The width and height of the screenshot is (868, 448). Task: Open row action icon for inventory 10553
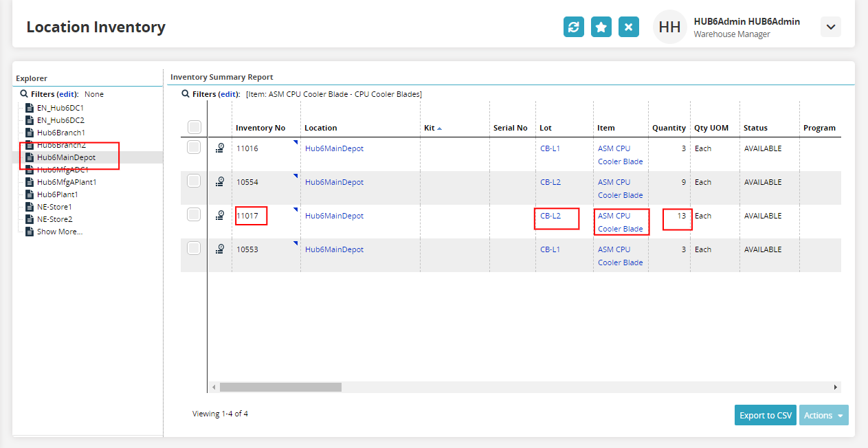point(220,249)
